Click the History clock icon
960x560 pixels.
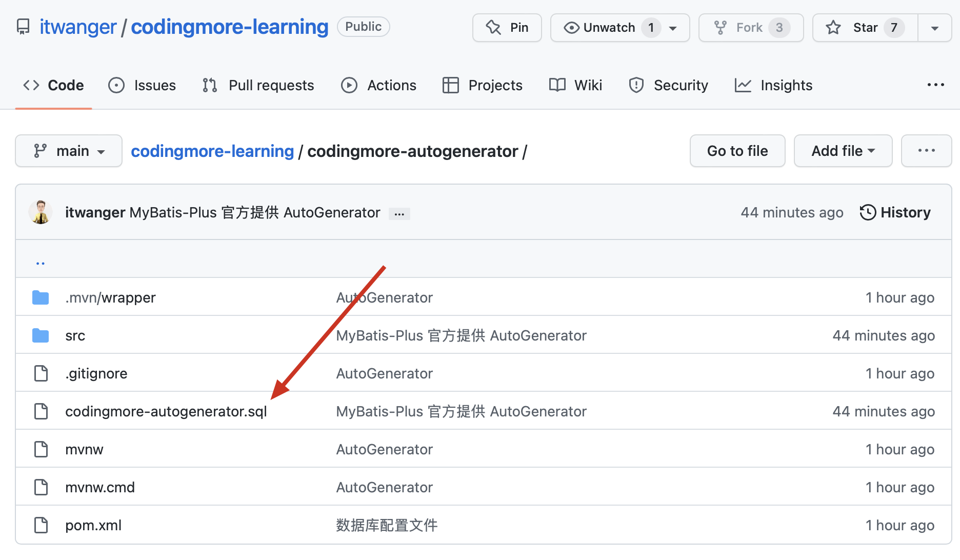(868, 212)
